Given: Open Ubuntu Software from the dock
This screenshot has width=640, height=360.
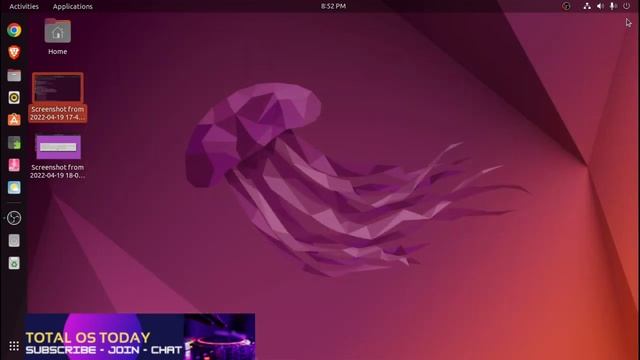Looking at the screenshot, I should (14, 120).
